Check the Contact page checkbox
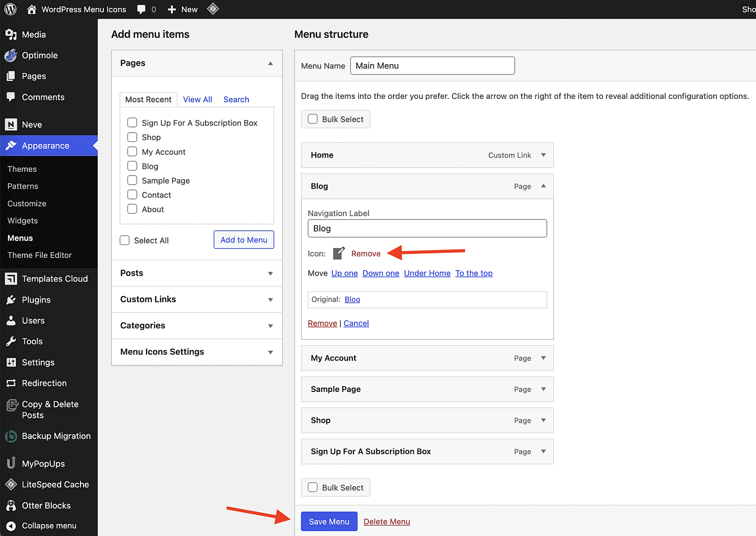 (132, 195)
